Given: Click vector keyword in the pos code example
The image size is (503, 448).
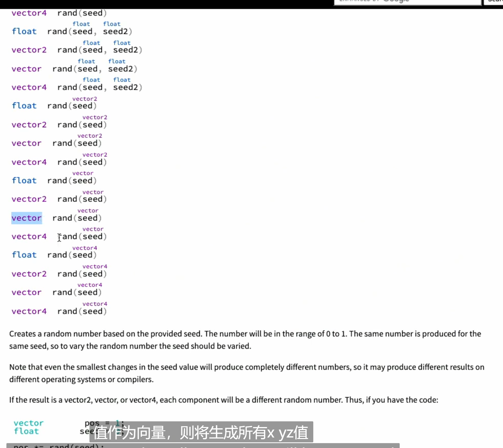Looking at the screenshot, I should (29, 423).
